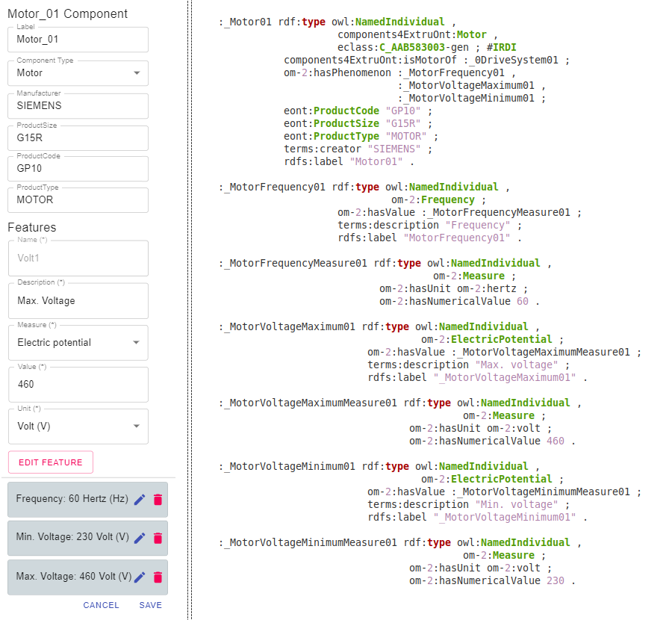Click the eont:ProductCode "GP10" code line
The width and height of the screenshot is (672, 620).
click(358, 111)
